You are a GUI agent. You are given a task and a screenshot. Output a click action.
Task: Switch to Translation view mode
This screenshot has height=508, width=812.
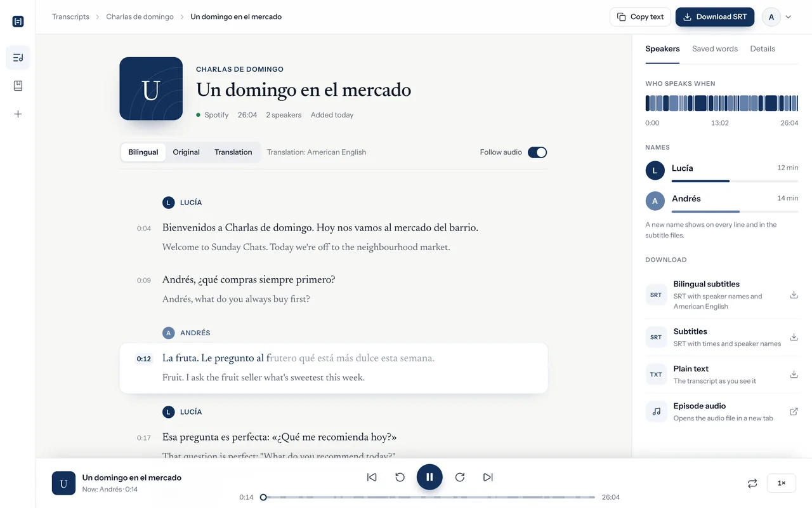pos(233,152)
